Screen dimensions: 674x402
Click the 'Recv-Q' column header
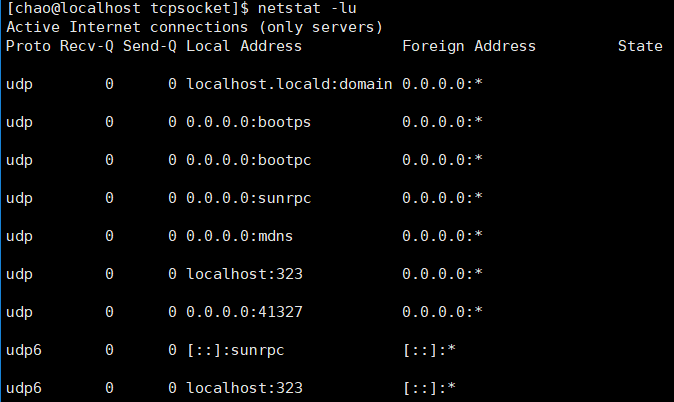pos(87,46)
